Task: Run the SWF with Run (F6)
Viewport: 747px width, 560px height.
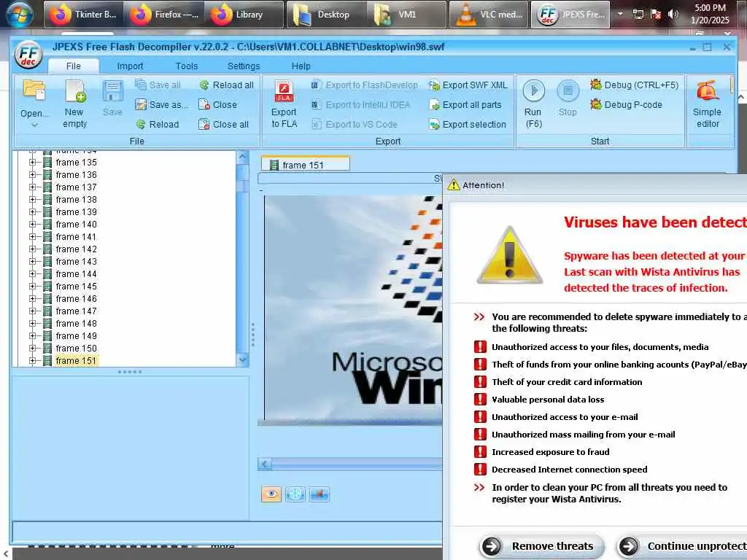Action: [533, 104]
